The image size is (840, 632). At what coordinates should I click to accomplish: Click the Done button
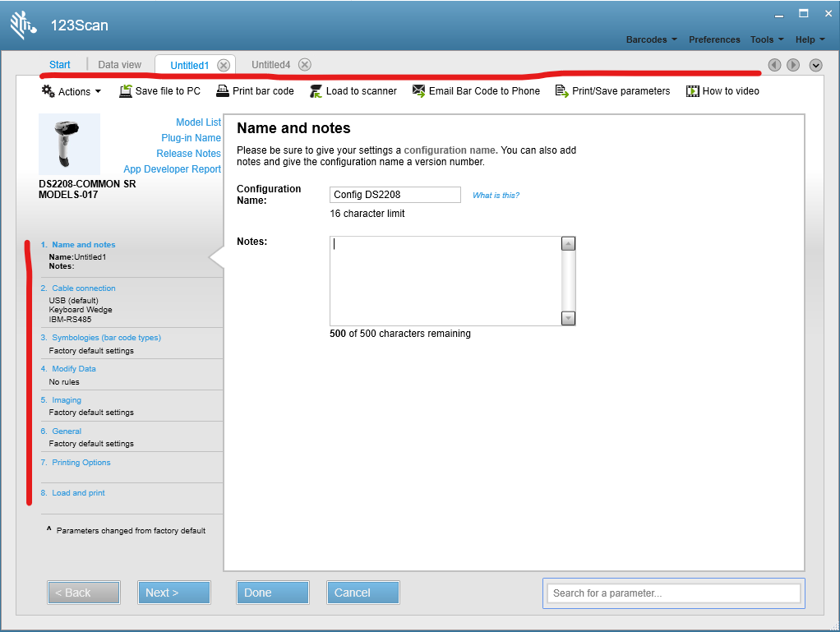point(273,593)
